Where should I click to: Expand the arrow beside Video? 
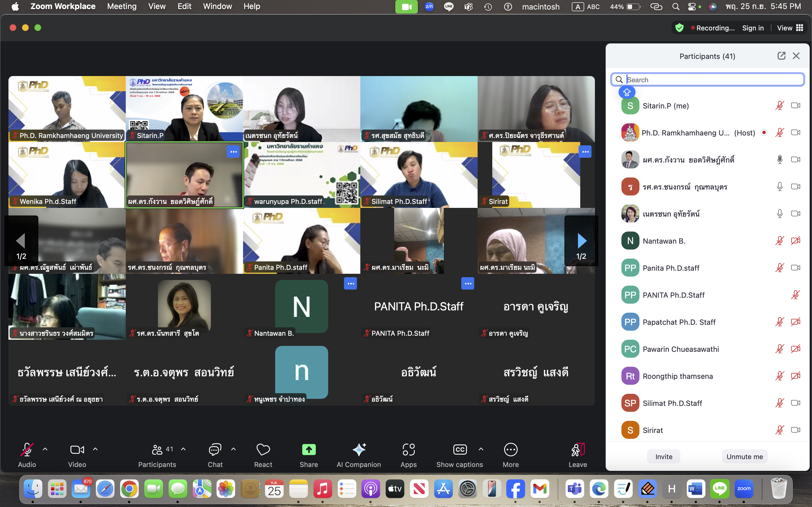click(95, 449)
